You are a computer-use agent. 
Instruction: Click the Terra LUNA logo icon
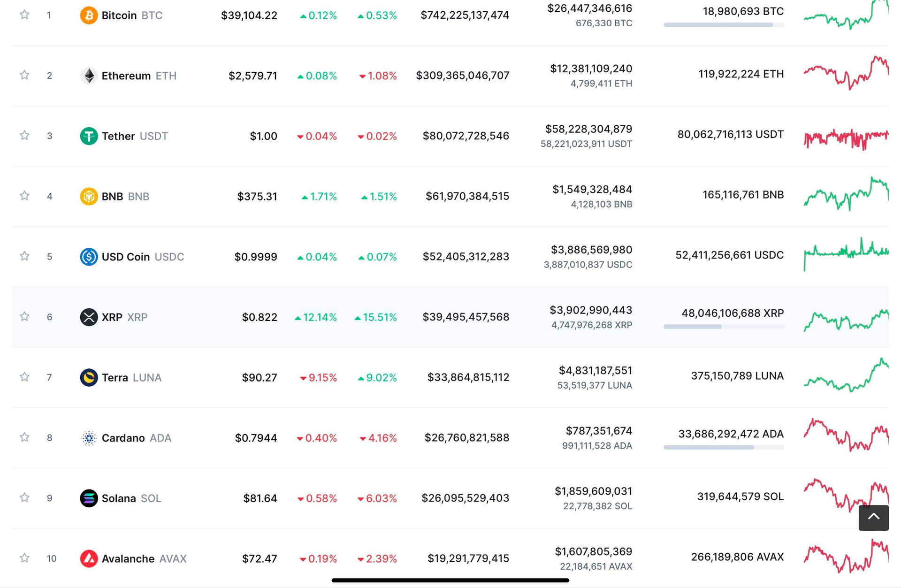pyautogui.click(x=89, y=377)
